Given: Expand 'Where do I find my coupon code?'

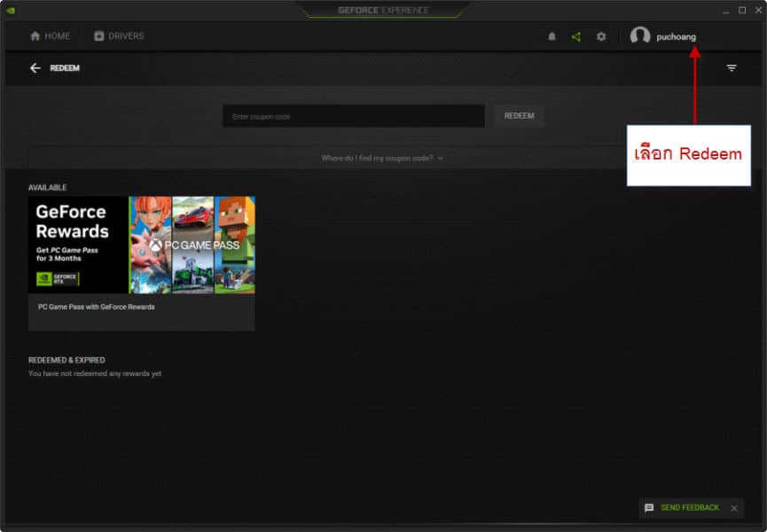Looking at the screenshot, I should coord(382,159).
